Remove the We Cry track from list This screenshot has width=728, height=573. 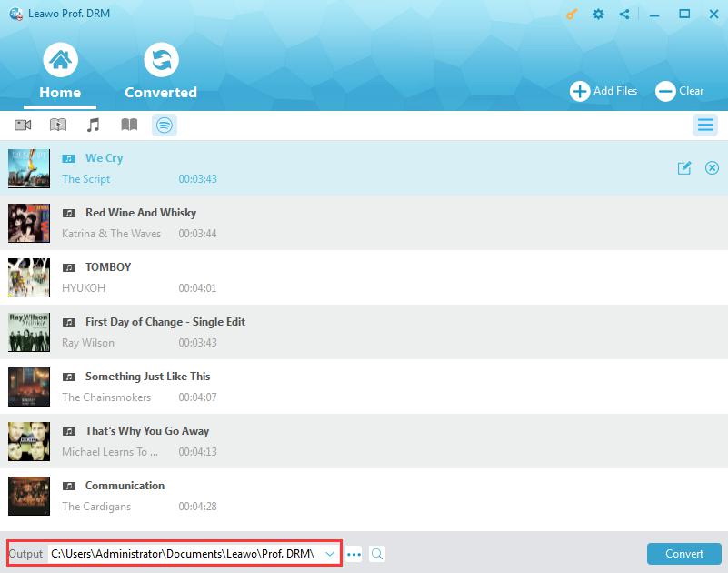point(712,167)
